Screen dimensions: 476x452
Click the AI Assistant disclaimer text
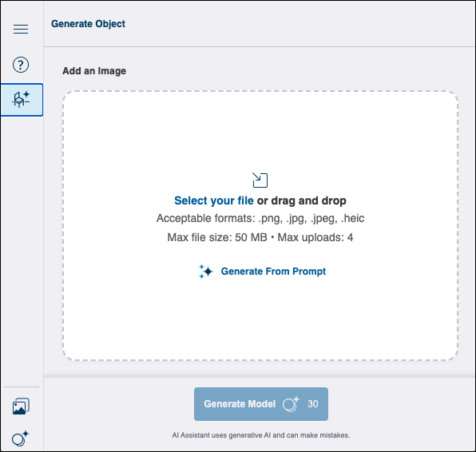(x=261, y=435)
